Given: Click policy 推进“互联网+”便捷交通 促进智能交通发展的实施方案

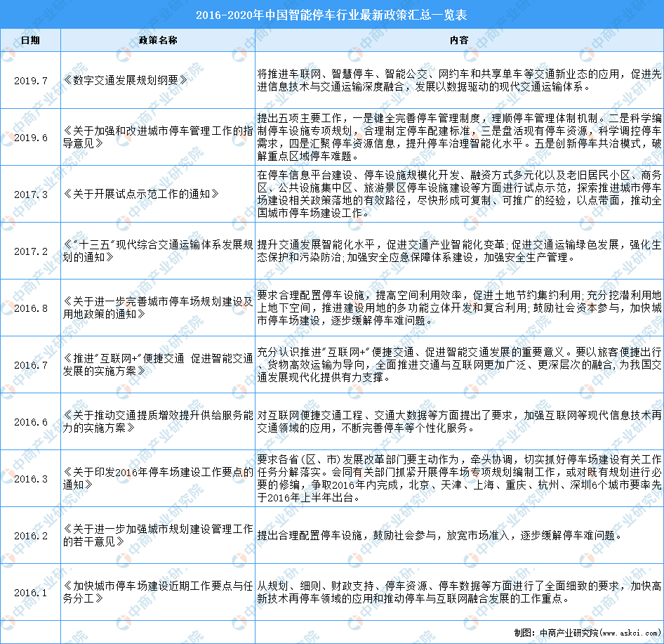Looking at the screenshot, I should 158,364.
